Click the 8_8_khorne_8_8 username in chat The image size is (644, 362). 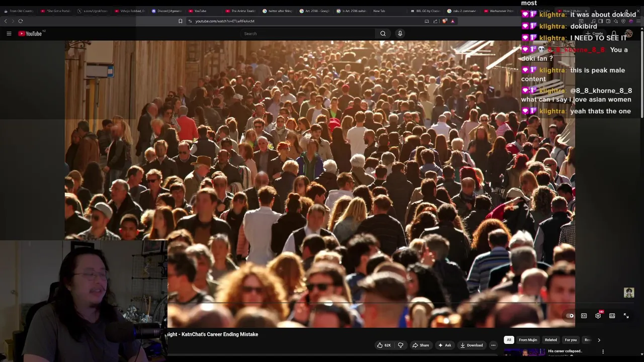[x=576, y=50]
